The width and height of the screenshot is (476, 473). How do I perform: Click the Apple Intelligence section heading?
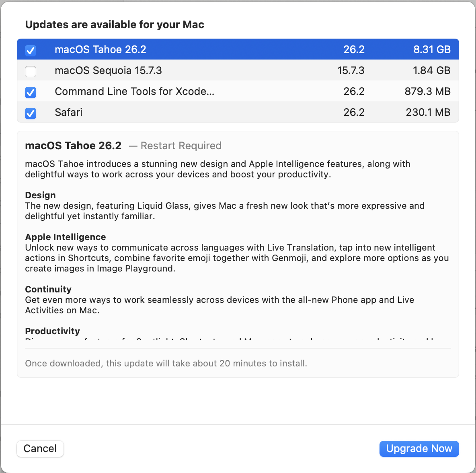click(66, 237)
